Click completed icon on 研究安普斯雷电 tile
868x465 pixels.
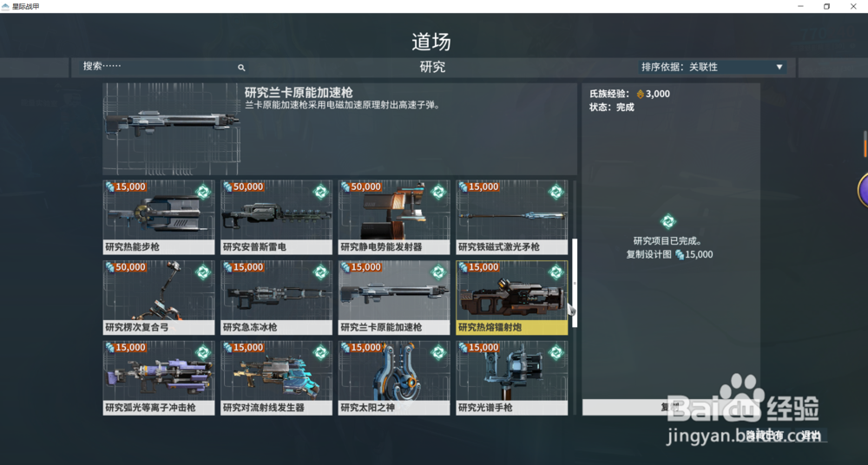coord(320,192)
